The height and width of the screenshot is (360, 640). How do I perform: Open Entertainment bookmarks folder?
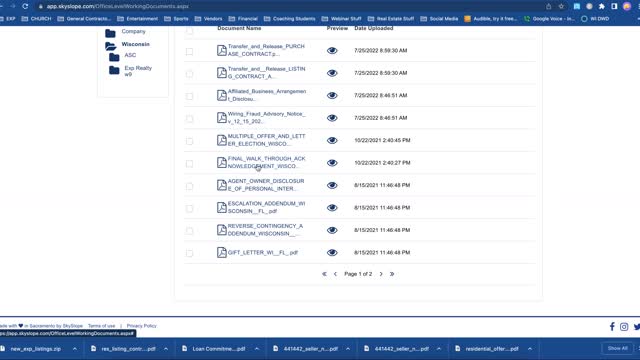pos(138,19)
